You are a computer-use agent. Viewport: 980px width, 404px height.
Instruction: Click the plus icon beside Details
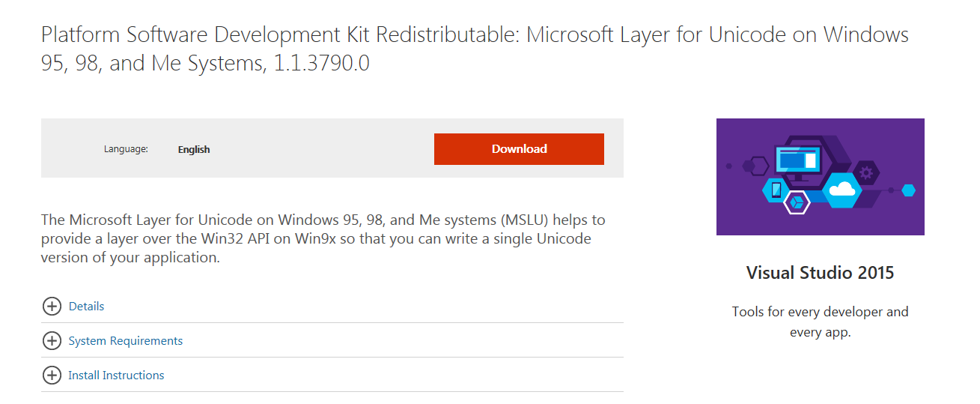[x=52, y=307]
